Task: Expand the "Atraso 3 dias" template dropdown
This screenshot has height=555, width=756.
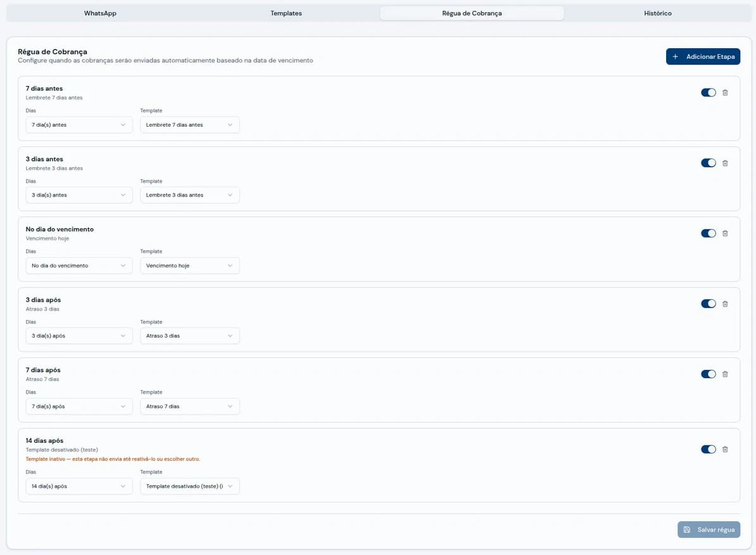Action: 189,336
